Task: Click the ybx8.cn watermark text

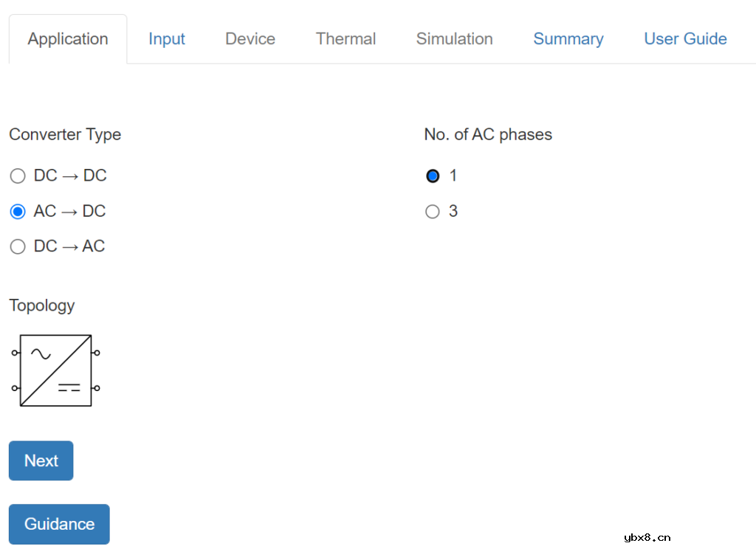Action: tap(647, 537)
